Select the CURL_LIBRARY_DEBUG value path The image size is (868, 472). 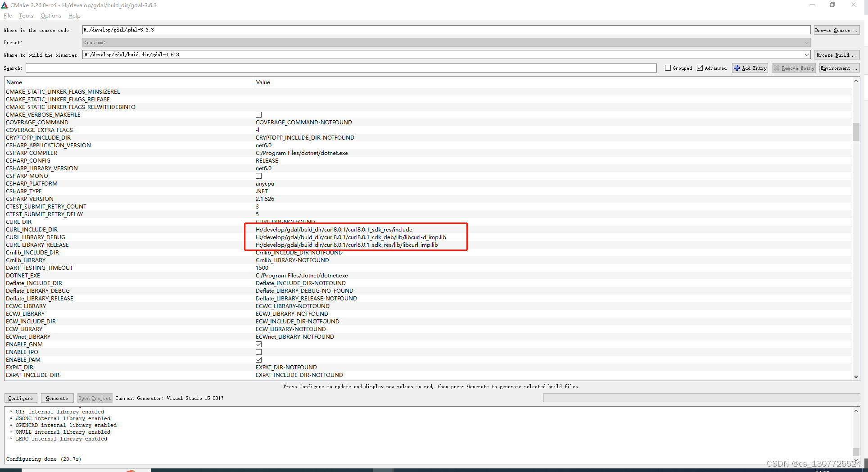(x=351, y=237)
